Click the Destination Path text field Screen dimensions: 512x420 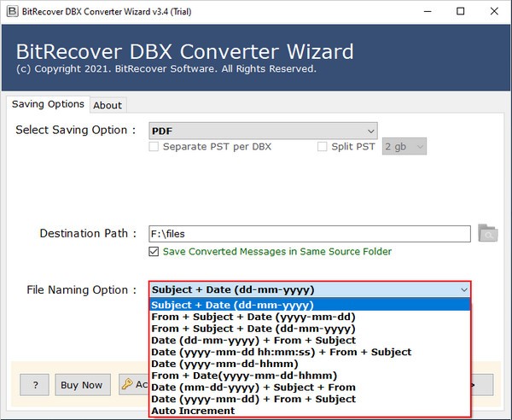pos(310,234)
